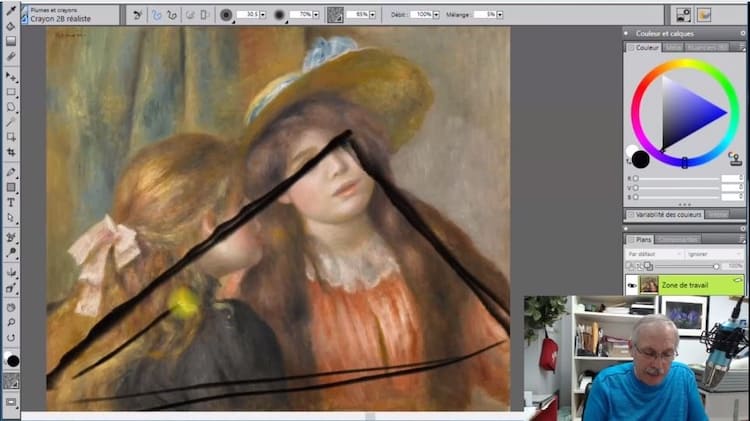This screenshot has width=750, height=421.
Task: Select the Crop tool
Action: coord(11,152)
